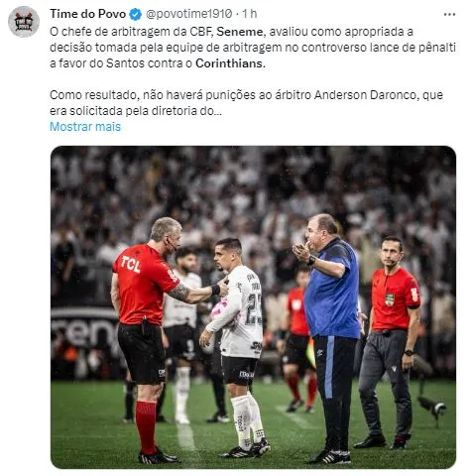Click the camera lying on the grass
469x476 pixels.
[x=433, y=406]
